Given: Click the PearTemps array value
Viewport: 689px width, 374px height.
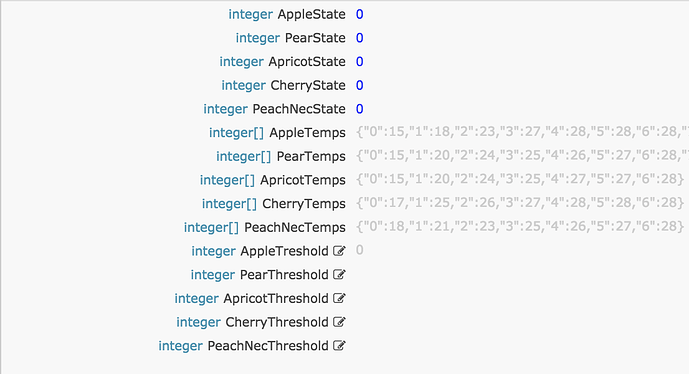Looking at the screenshot, I should tap(522, 156).
